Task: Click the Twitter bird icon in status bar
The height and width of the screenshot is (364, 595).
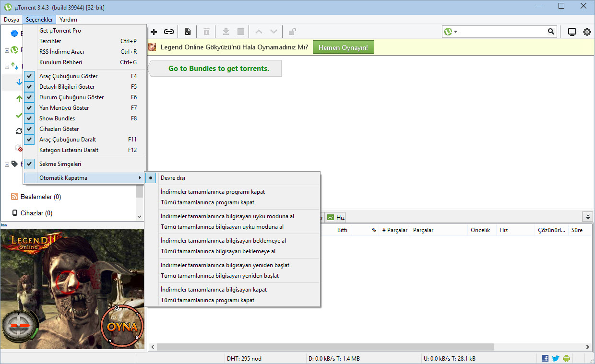Action: tap(556, 358)
